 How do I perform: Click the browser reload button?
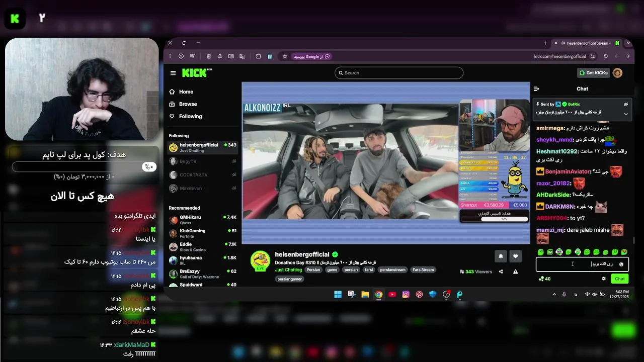click(606, 56)
